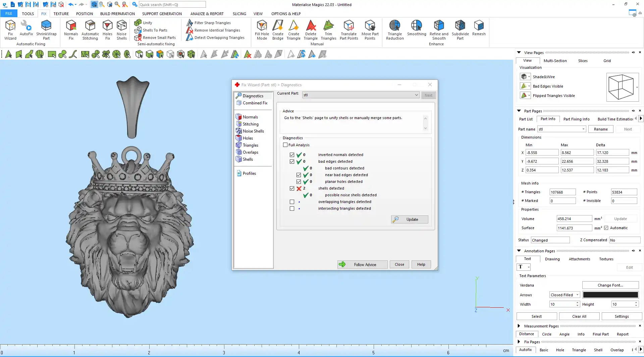Choose Remove Identical Triangles
Image resolution: width=644 pixels, height=357 pixels.
(213, 30)
